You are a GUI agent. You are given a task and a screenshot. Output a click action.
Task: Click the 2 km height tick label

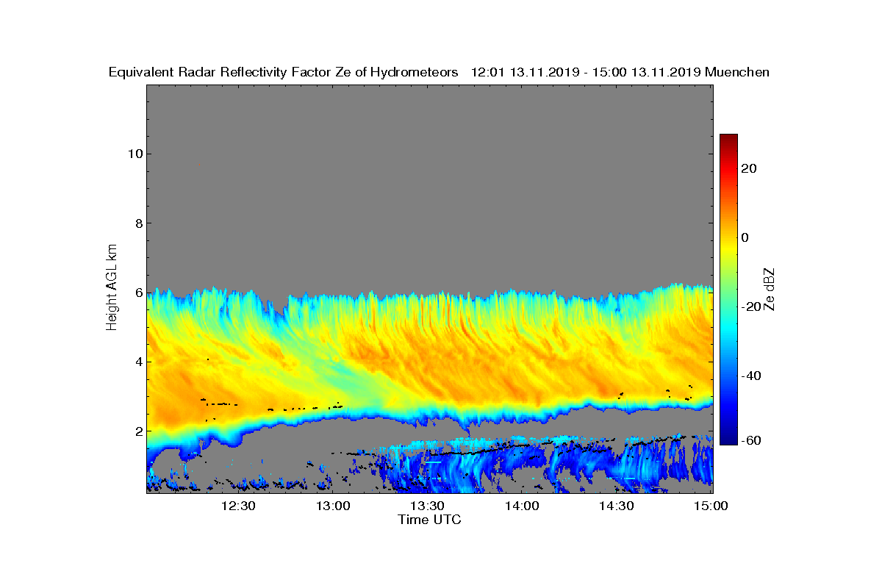coord(139,431)
